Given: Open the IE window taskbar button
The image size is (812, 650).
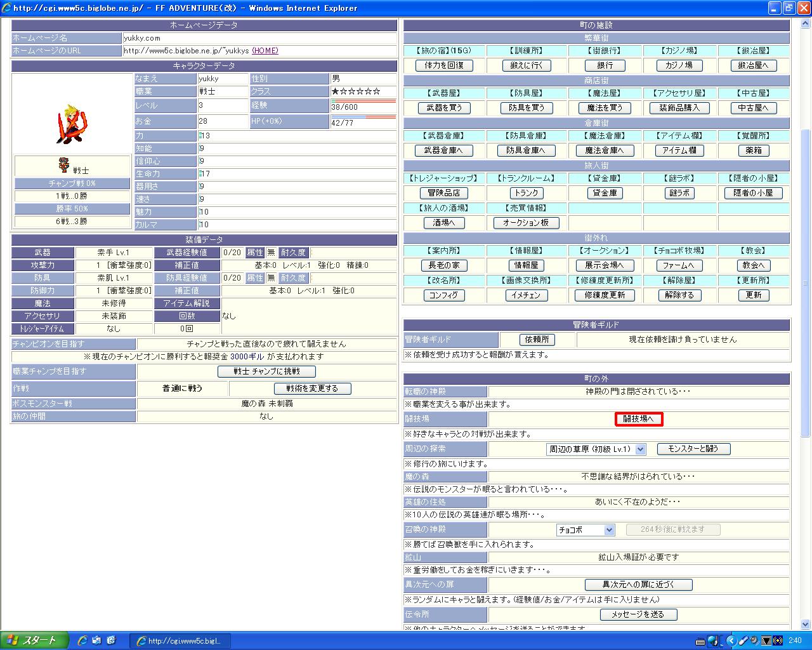Looking at the screenshot, I should (180, 641).
